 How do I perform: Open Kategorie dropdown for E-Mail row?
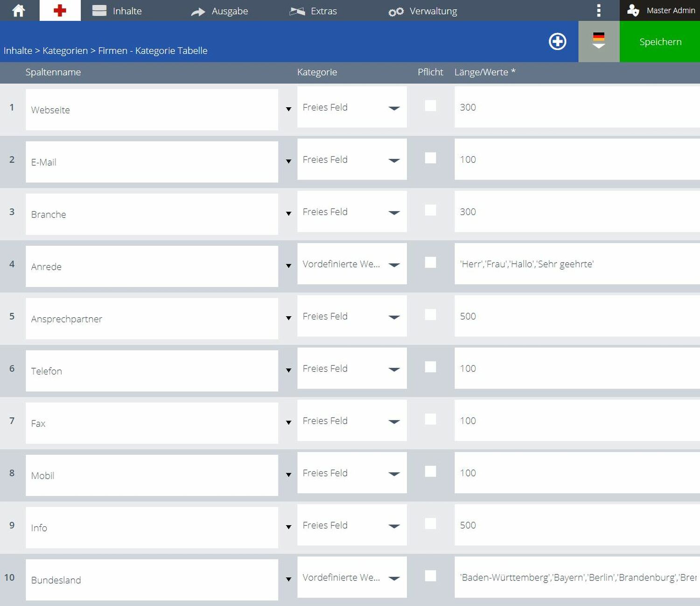click(352, 159)
